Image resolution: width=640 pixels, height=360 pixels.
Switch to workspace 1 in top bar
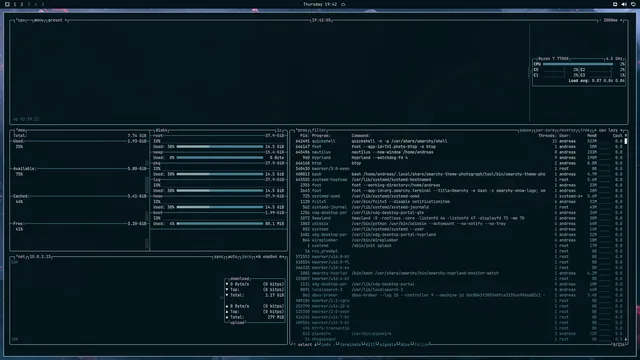pos(15,4)
